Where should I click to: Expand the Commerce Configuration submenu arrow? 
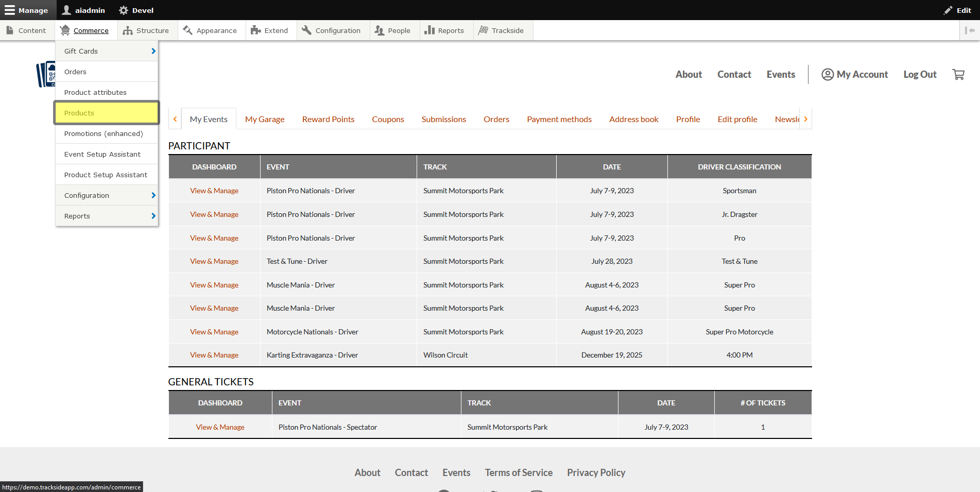[153, 195]
